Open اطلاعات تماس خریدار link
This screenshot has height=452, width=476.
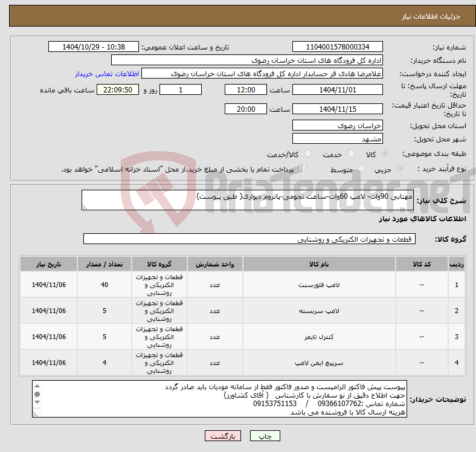point(107,74)
